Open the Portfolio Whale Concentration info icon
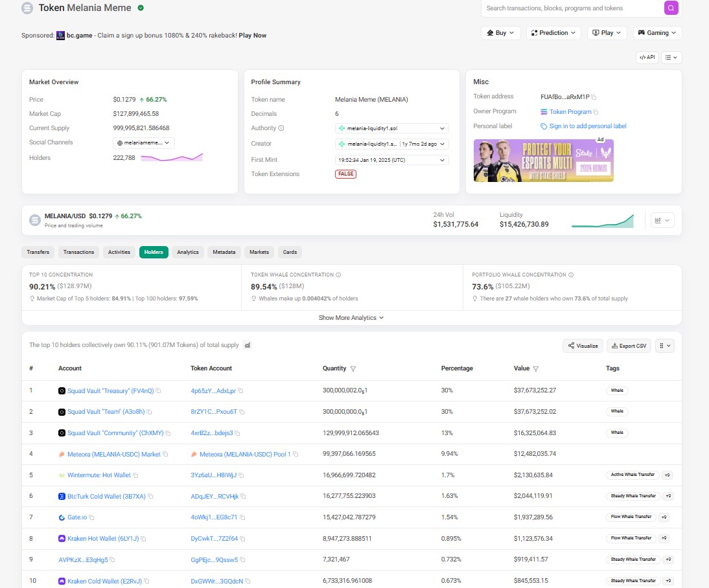709x588 pixels. 571,275
